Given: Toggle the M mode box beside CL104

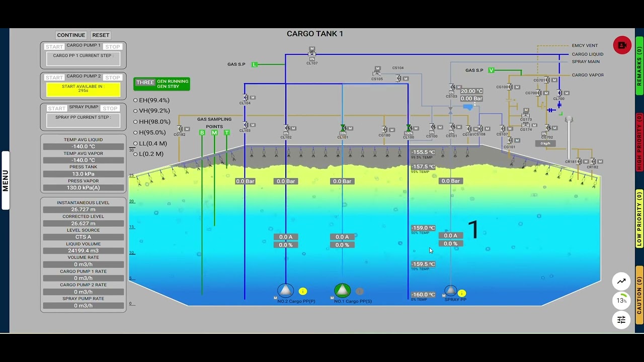Looking at the screenshot, I should point(253,98).
